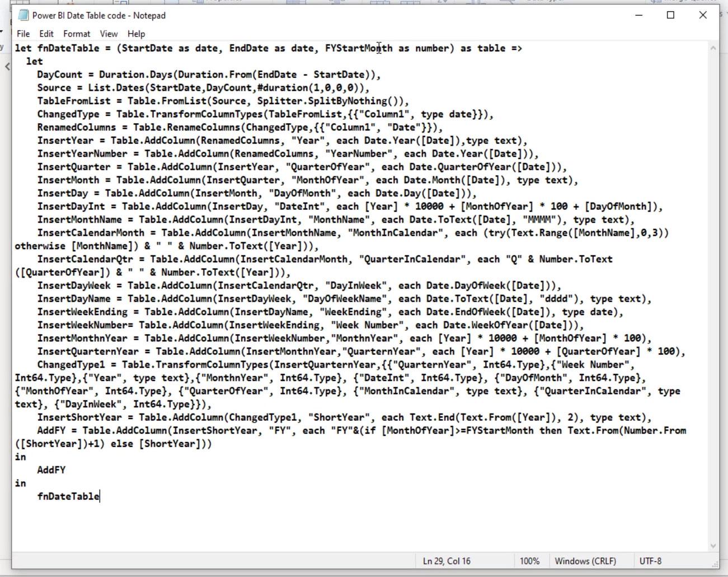This screenshot has height=577, width=728.
Task: Click on DayCount in the DayCount = line
Action: [x=59, y=74]
